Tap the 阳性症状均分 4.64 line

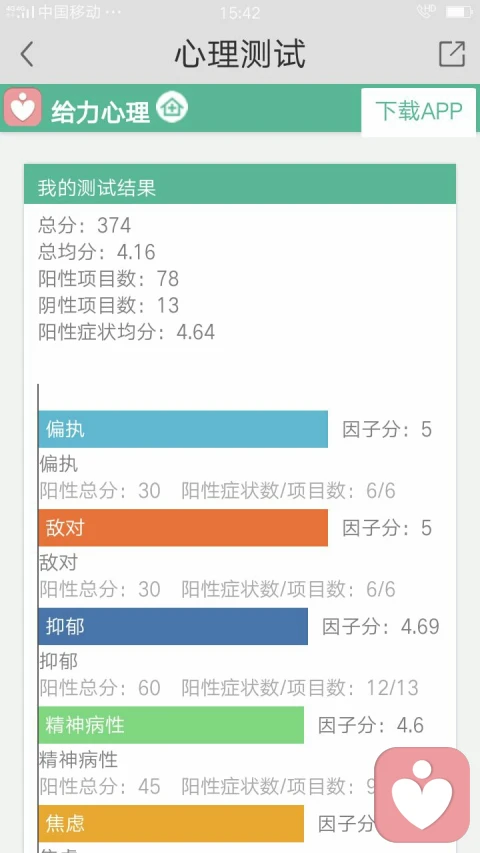click(126, 332)
